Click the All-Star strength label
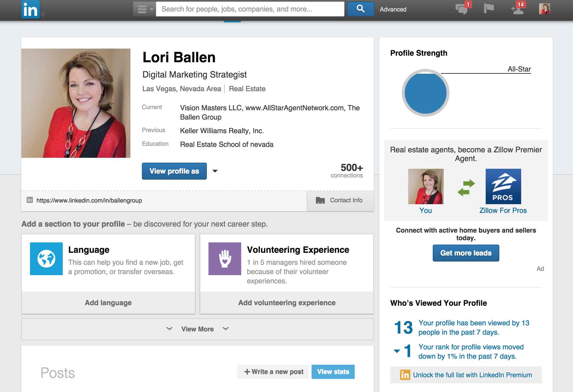 tap(519, 69)
